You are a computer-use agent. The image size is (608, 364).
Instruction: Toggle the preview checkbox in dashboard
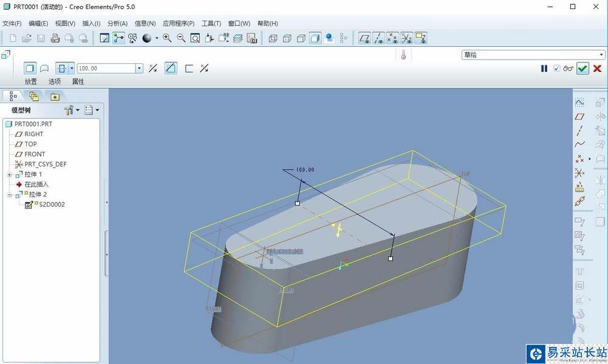(x=557, y=68)
